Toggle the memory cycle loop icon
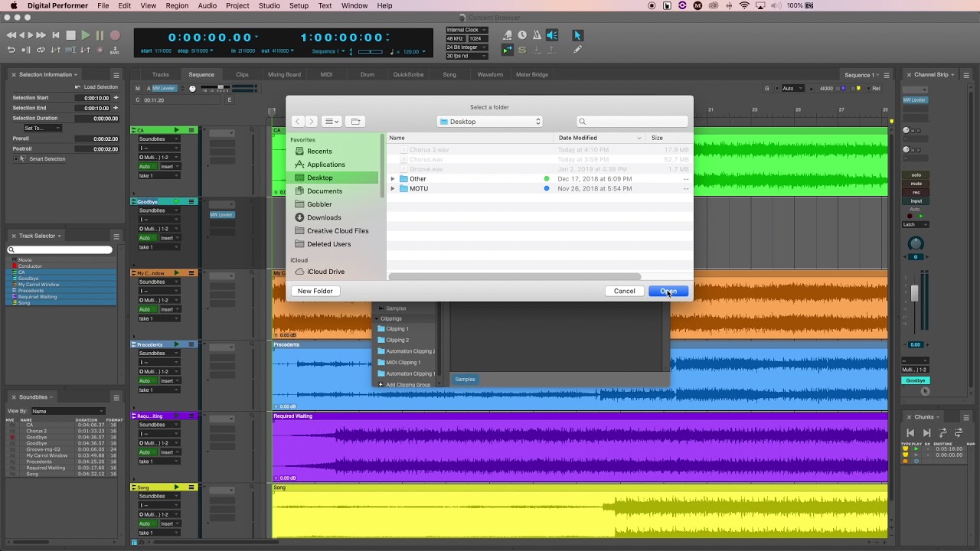The image size is (980, 551). point(41,50)
